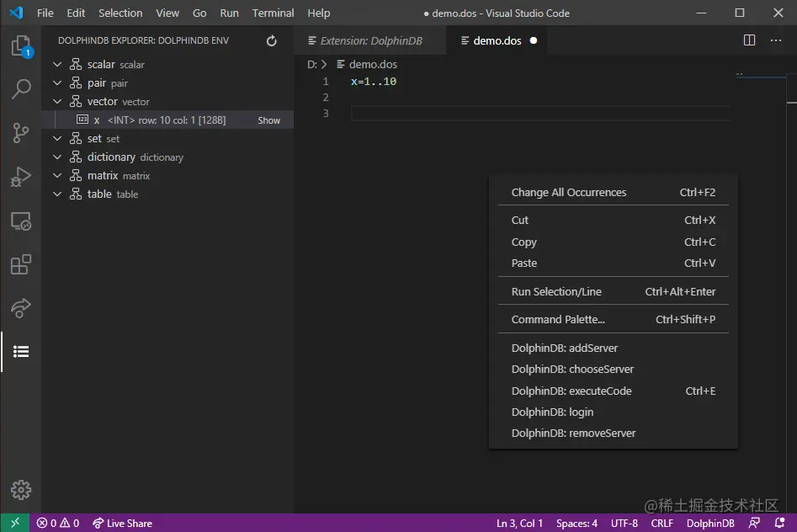Open the Terminal menu
The image size is (797, 532).
pos(273,13)
